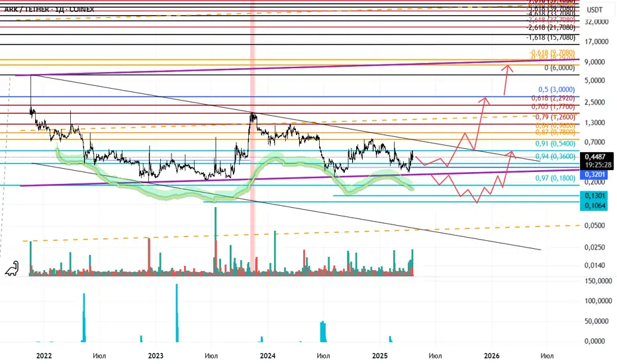Click the 2025 time axis label
This screenshot has height=364, width=617.
(380, 356)
